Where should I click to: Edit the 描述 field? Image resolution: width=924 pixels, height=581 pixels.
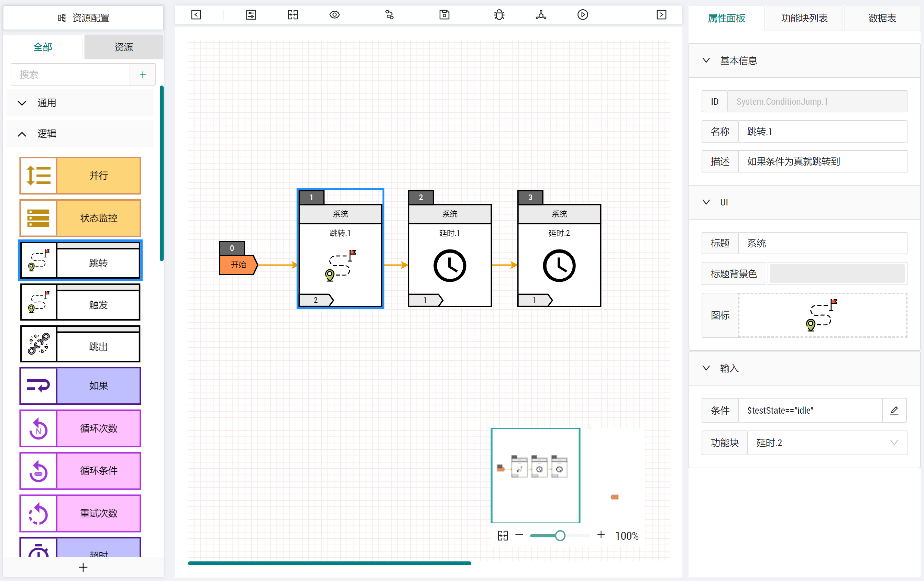pos(823,161)
